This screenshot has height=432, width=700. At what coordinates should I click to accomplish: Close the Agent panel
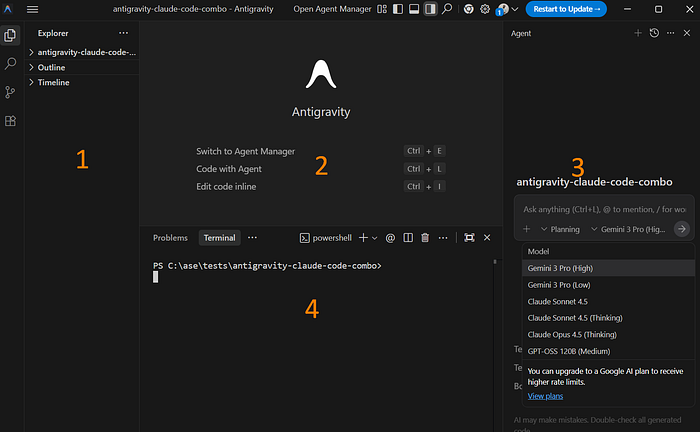point(687,33)
